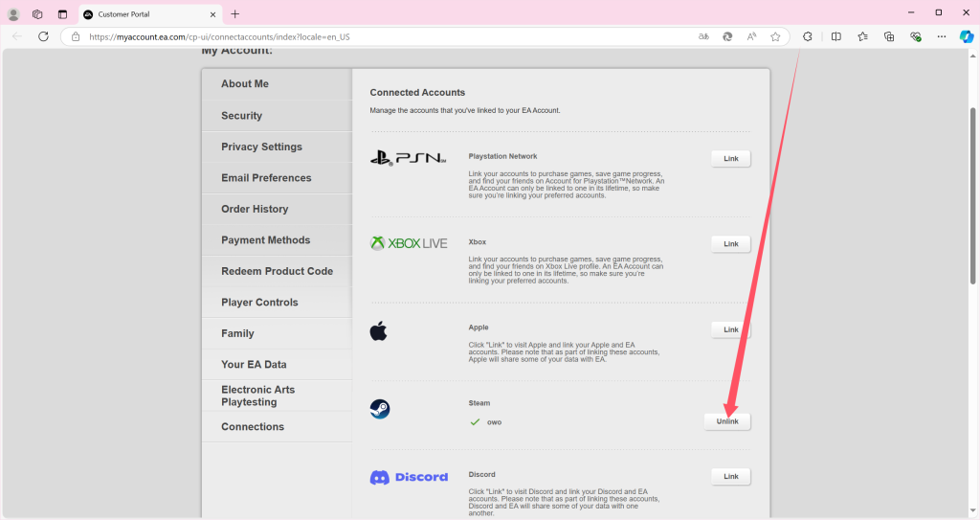This screenshot has height=520, width=980.
Task: Go to Player Controls
Action: pos(277,303)
